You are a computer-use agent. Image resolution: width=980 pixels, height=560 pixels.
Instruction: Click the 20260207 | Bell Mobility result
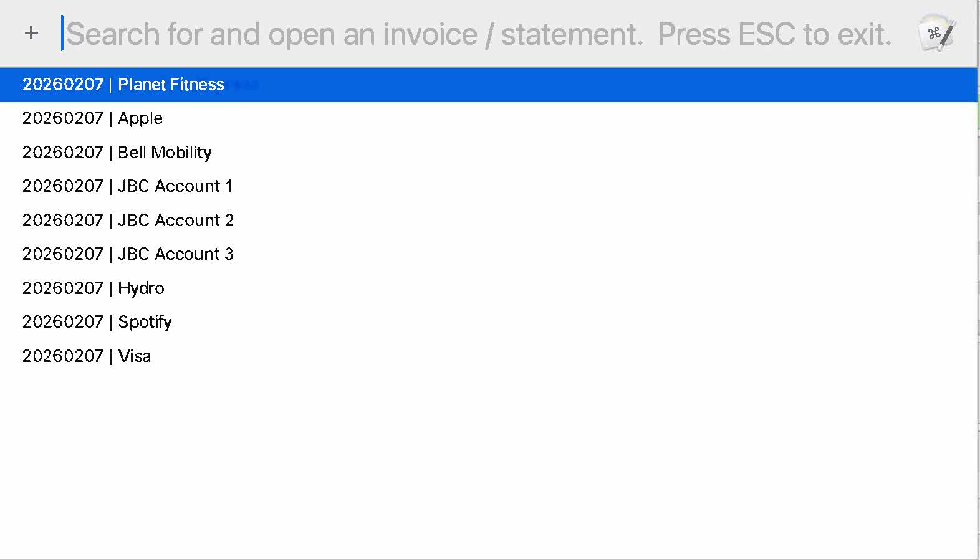tap(117, 153)
